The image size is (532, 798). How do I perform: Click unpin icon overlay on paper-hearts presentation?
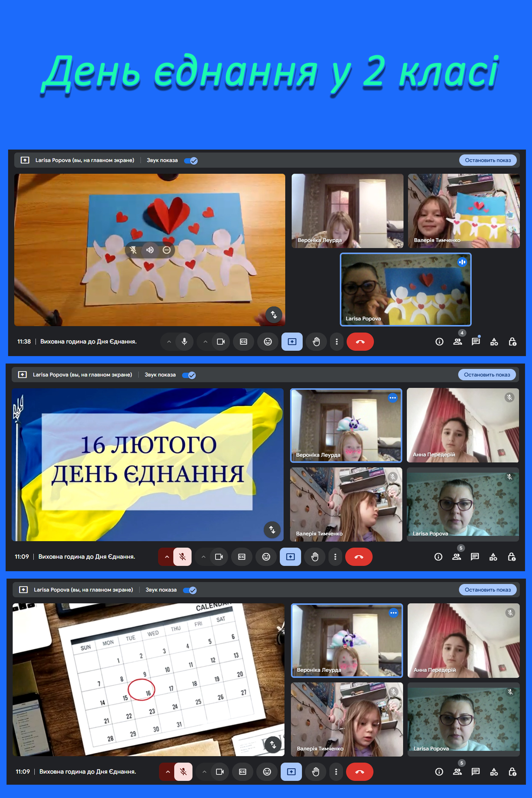[x=133, y=250]
